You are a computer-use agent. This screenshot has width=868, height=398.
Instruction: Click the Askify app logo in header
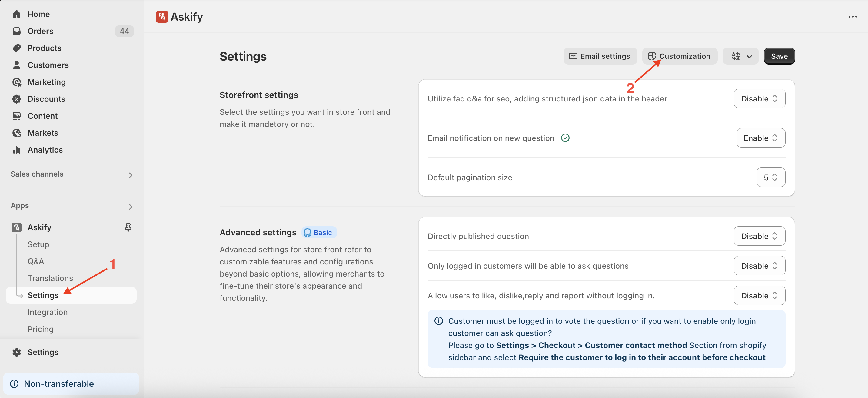click(162, 17)
